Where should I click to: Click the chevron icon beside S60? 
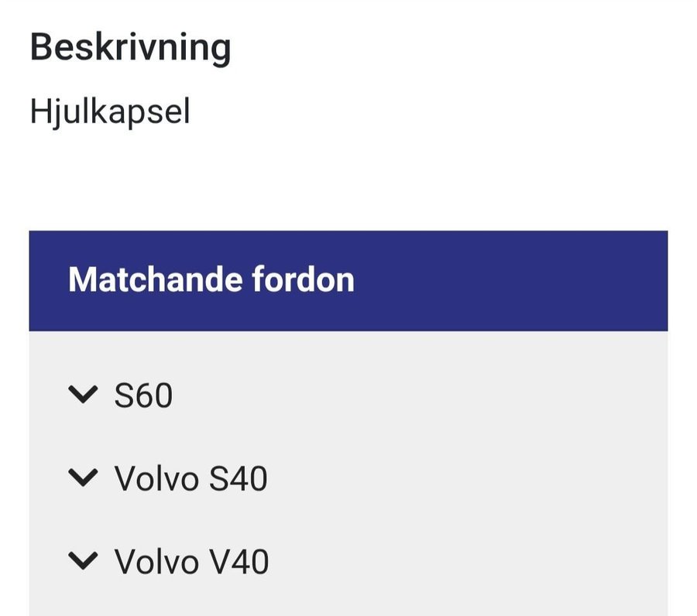[83, 395]
